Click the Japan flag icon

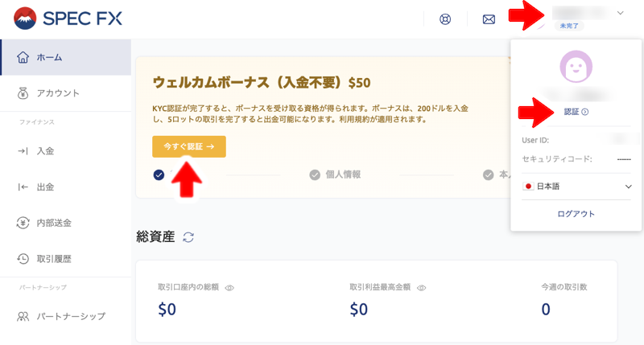(x=529, y=187)
